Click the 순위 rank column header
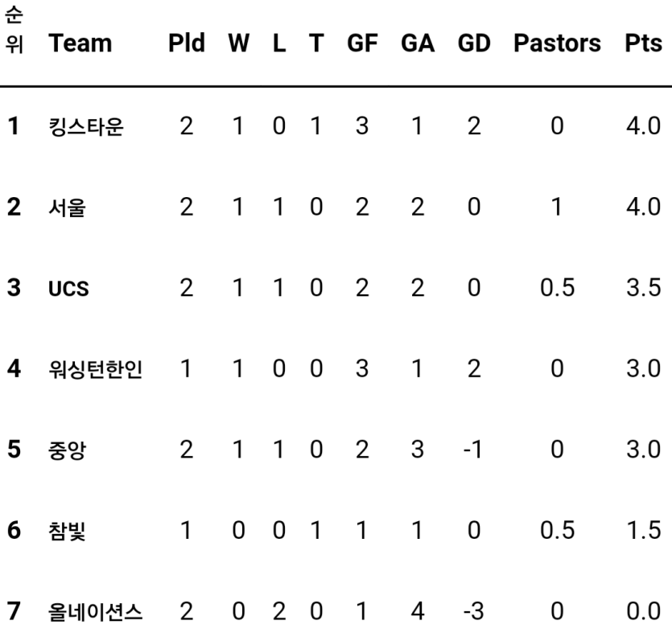672x641 pixels. 14,30
